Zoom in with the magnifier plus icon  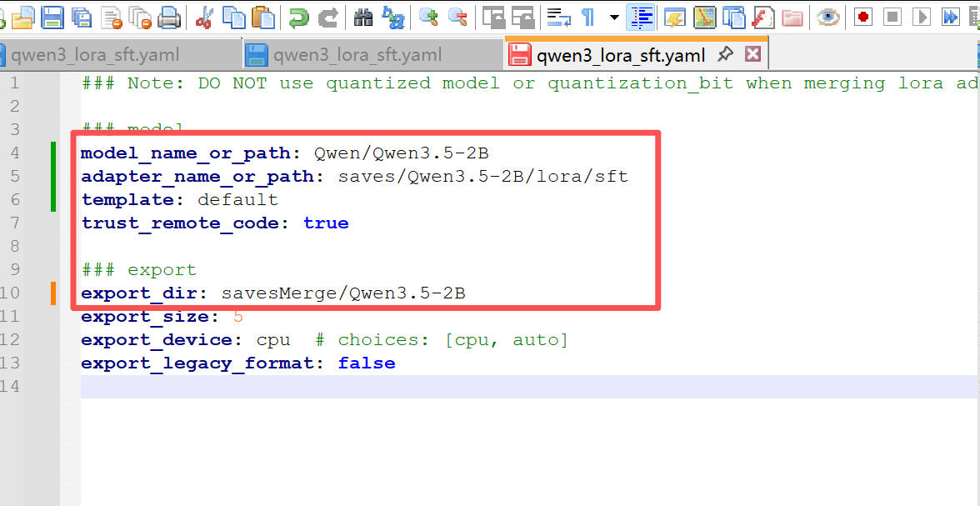(428, 17)
